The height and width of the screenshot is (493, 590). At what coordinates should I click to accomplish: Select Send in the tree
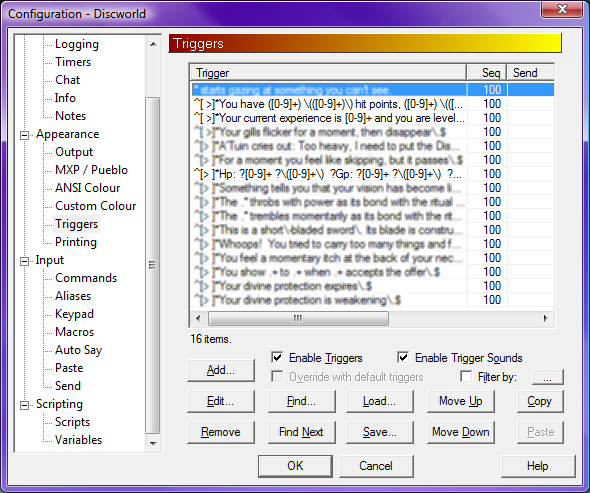[x=68, y=386]
